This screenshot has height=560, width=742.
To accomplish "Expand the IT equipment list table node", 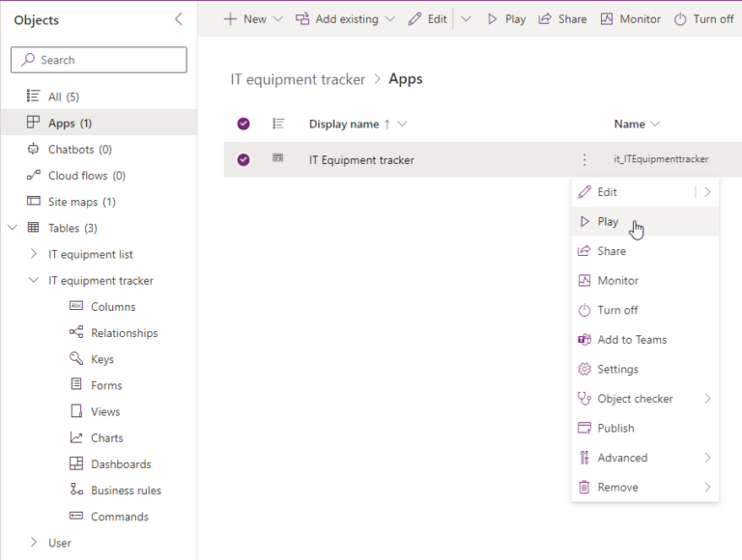I will click(34, 255).
